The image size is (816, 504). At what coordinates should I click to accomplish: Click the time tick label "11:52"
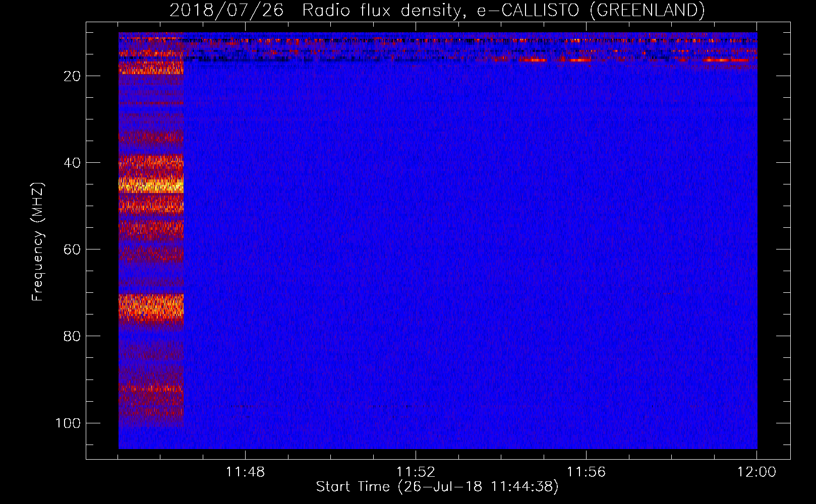pos(416,472)
